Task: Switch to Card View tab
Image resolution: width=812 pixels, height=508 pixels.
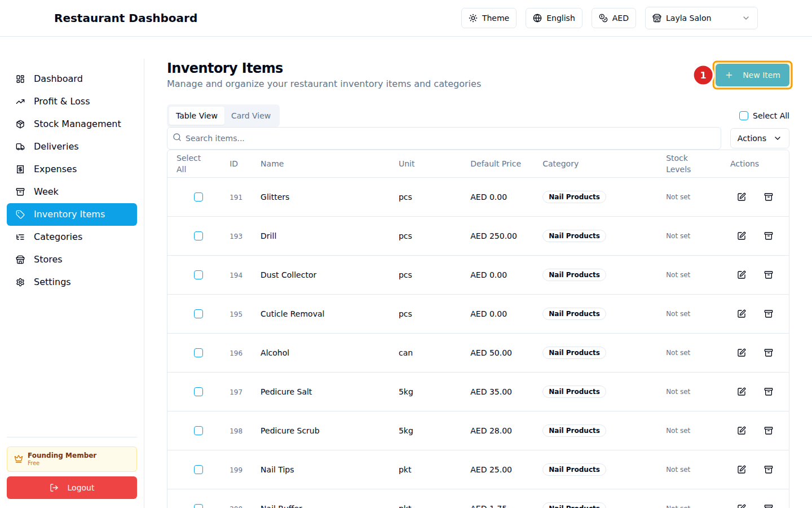Action: 251,116
